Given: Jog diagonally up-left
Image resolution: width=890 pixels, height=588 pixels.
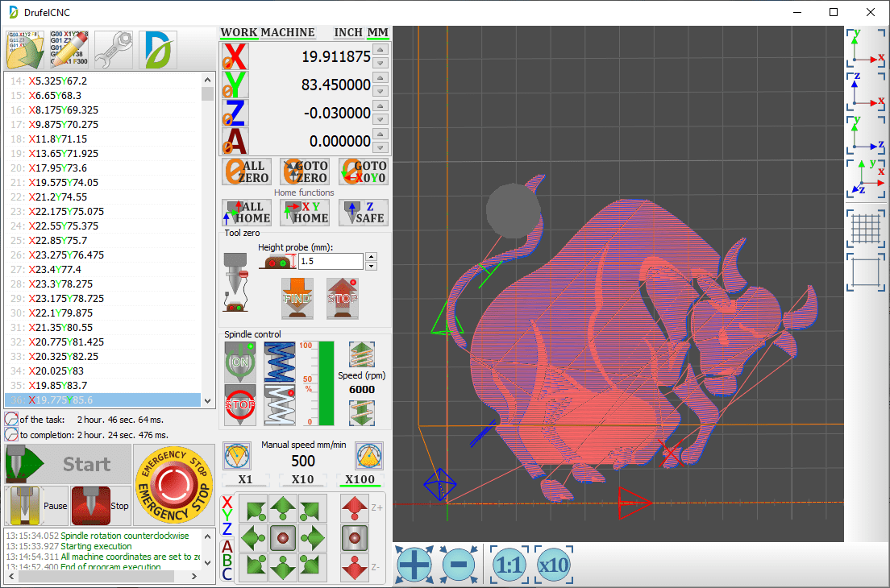Looking at the screenshot, I should [253, 508].
